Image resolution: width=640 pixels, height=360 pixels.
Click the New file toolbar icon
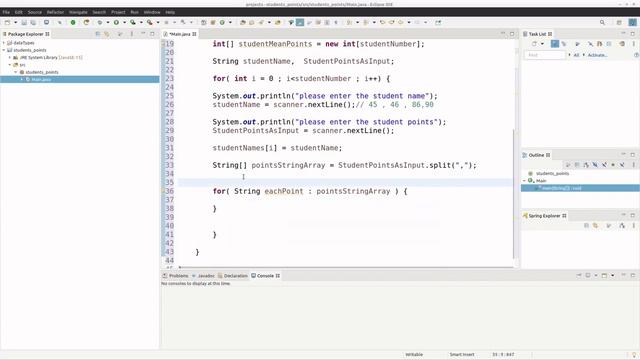click(x=7, y=22)
